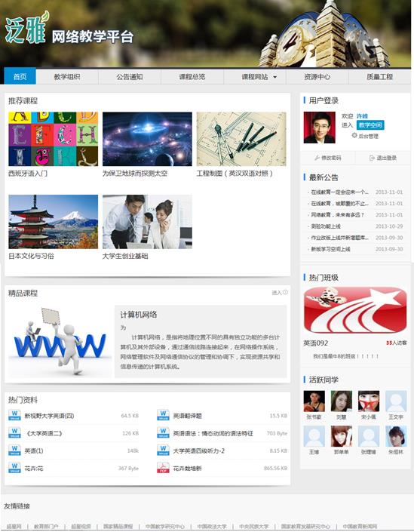The image size is (414, 532).
Task: Click the logged-in user profile photo
Action: point(320,128)
